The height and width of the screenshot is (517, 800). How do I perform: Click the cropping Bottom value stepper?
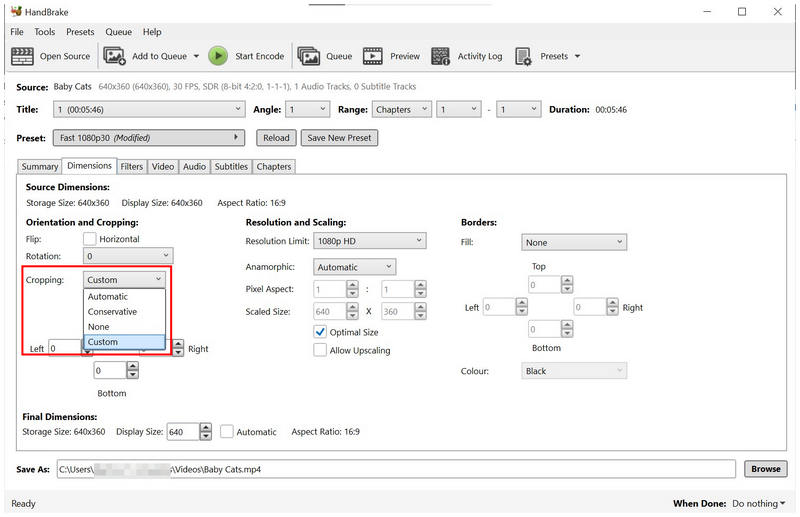(133, 370)
